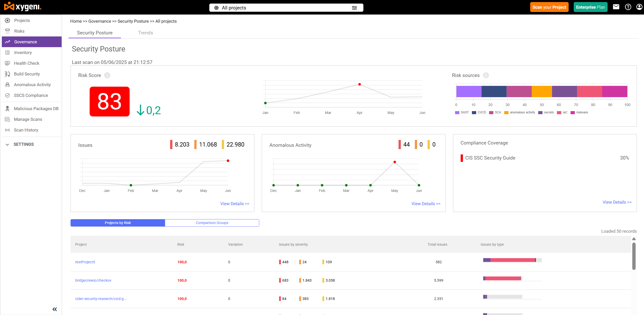This screenshot has height=315, width=644.
Task: Click the Risk Score info icon
Action: point(107,75)
